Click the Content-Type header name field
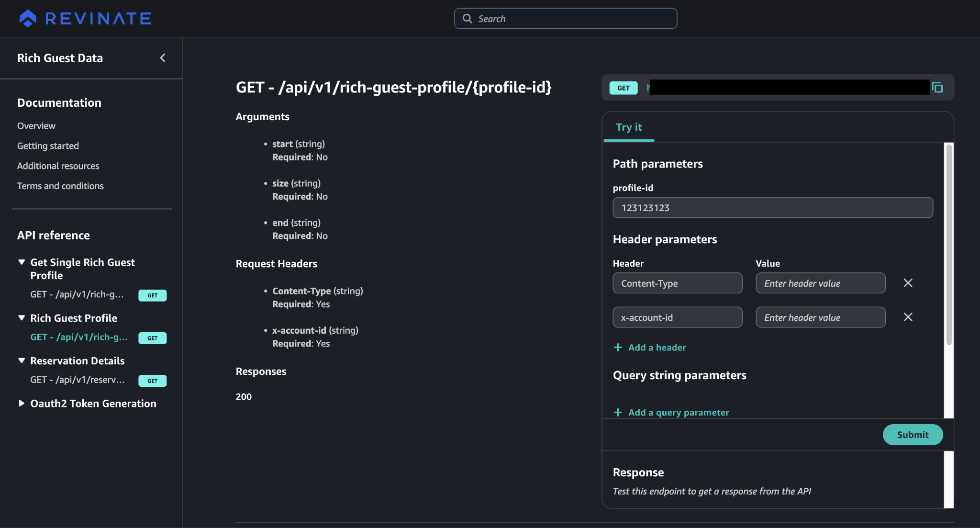This screenshot has height=528, width=980. click(x=678, y=283)
